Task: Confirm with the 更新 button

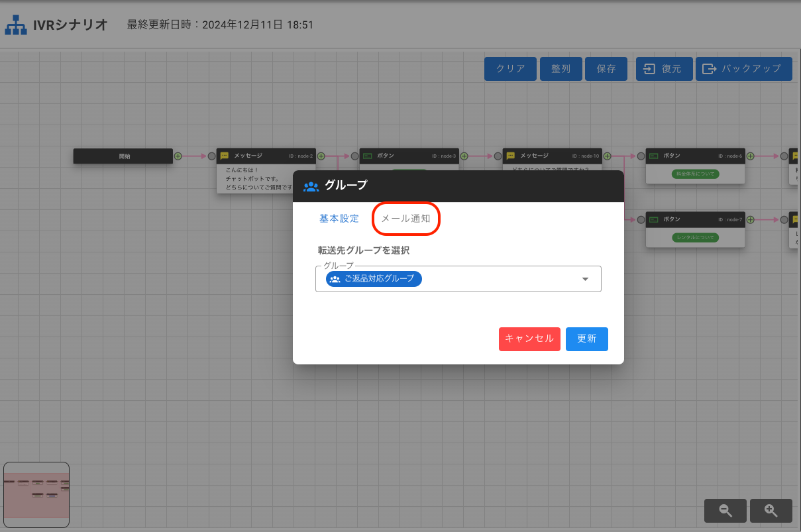Action: (586, 339)
